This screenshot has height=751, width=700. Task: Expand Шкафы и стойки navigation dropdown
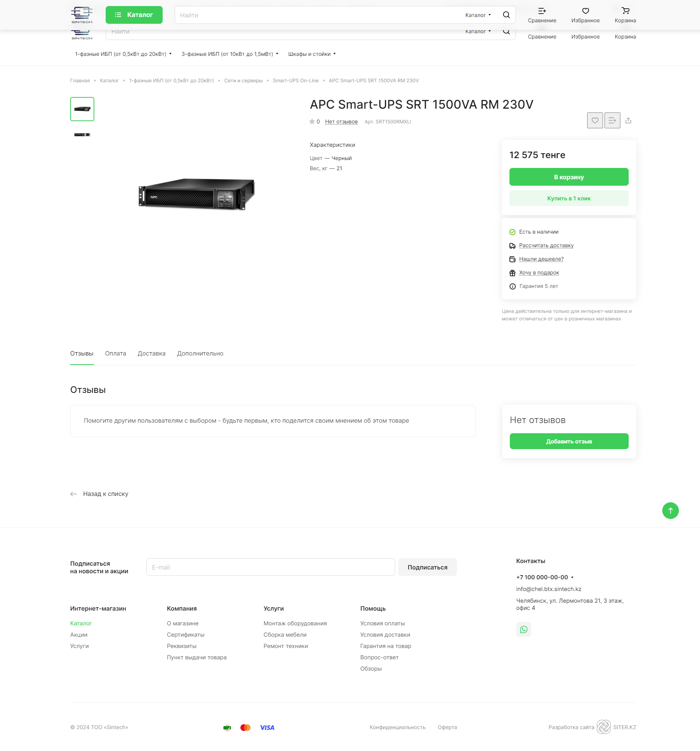[x=312, y=54]
